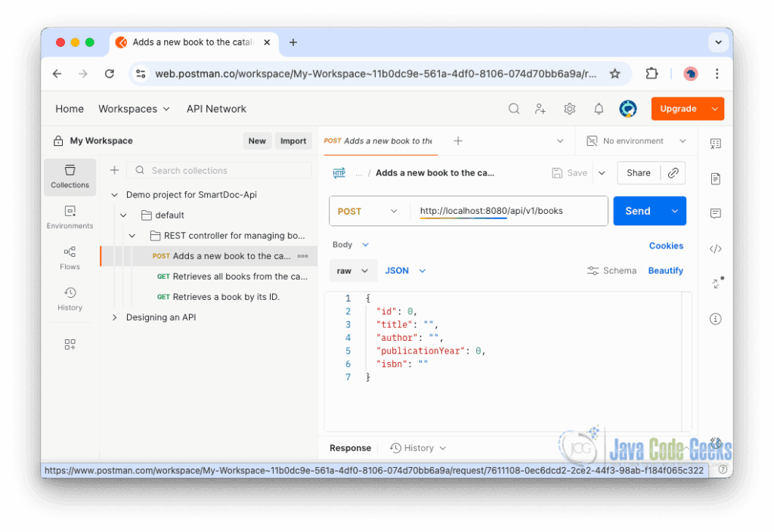Click the New button

pos(257,141)
